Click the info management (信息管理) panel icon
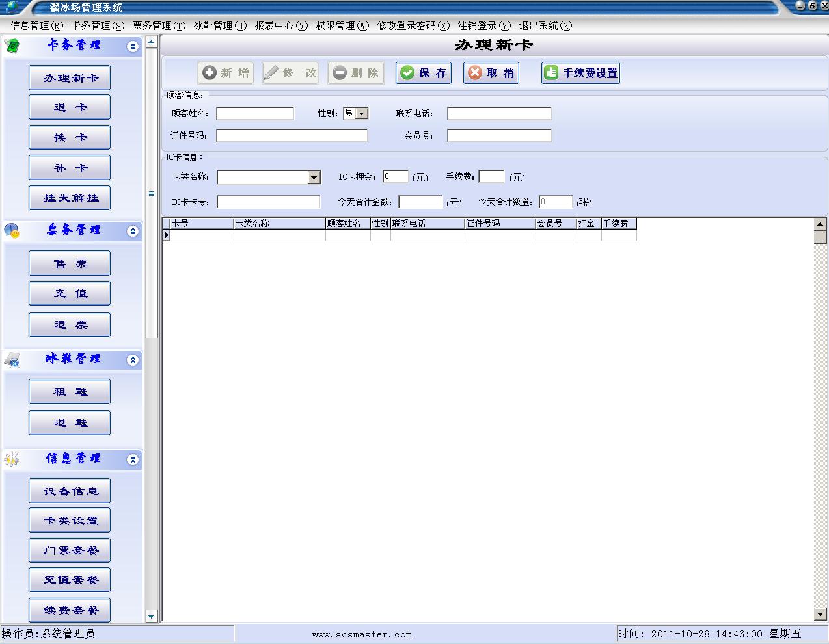 click(12, 459)
